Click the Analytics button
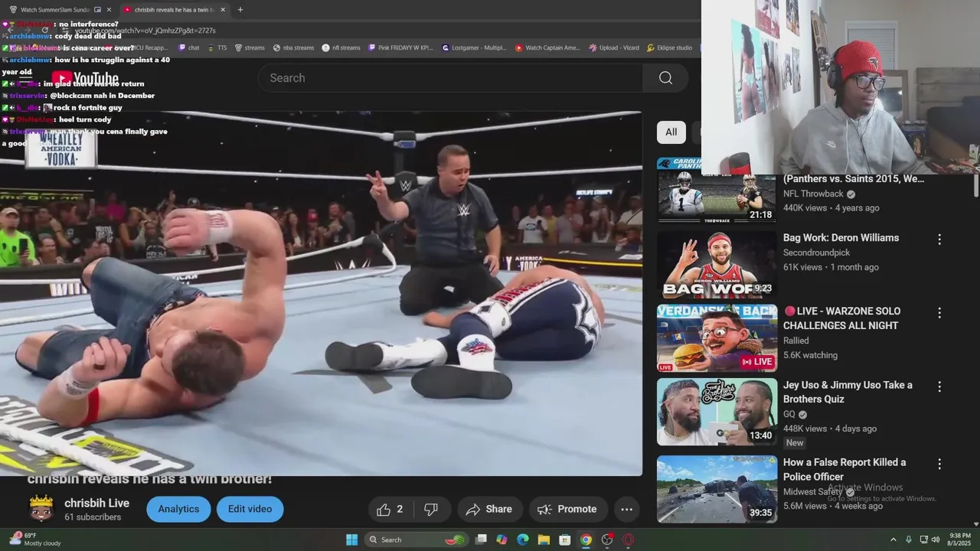Image resolution: width=980 pixels, height=551 pixels. (178, 509)
